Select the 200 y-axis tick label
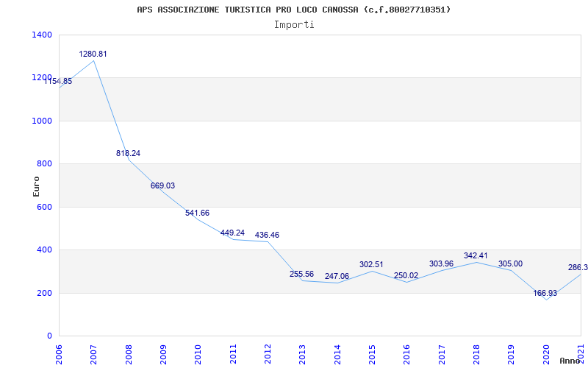The height and width of the screenshot is (368, 588). pyautogui.click(x=44, y=293)
